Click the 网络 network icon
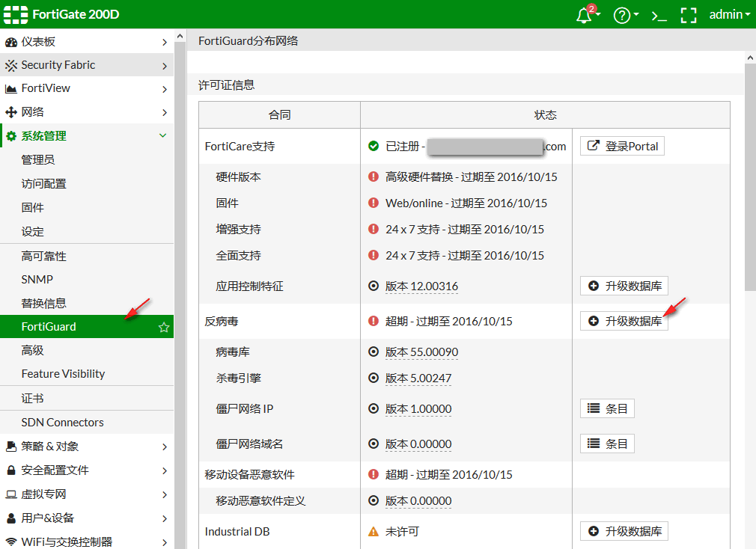756x549 pixels. [11, 112]
